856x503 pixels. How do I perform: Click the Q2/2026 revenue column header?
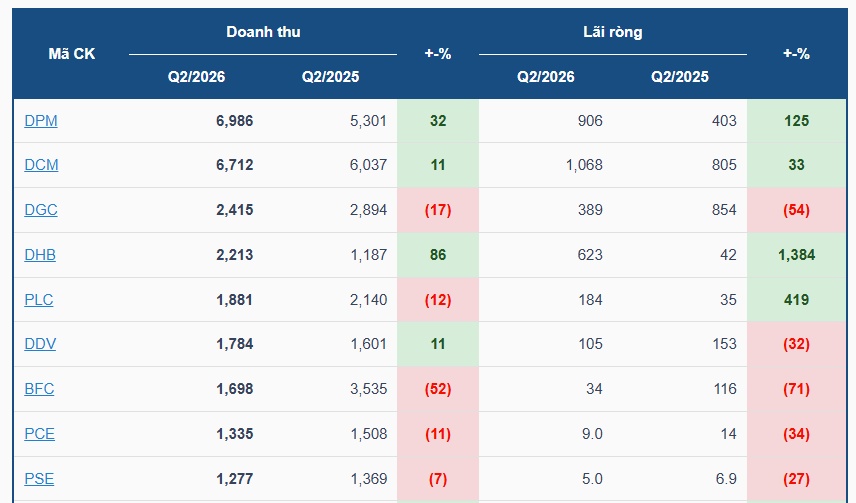[197, 76]
